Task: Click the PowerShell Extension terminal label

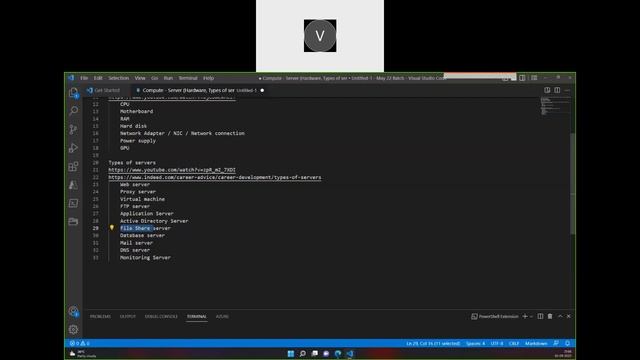Action: coord(495,316)
